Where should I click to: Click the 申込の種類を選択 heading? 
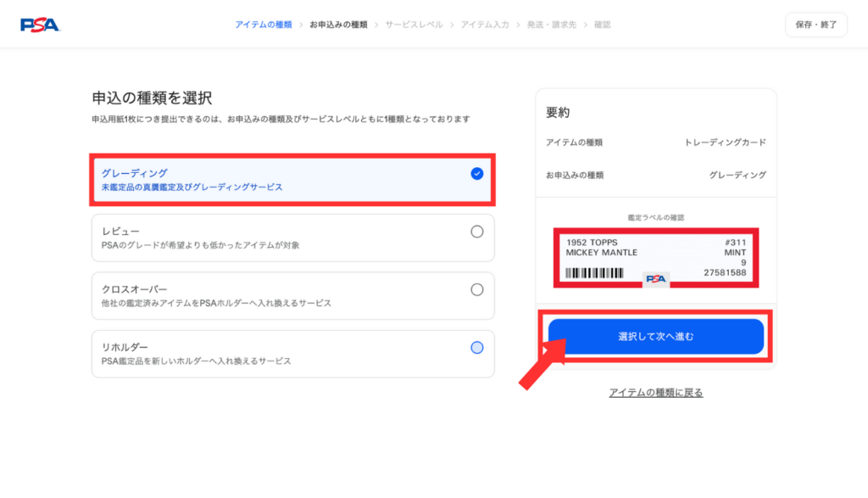pyautogui.click(x=152, y=98)
